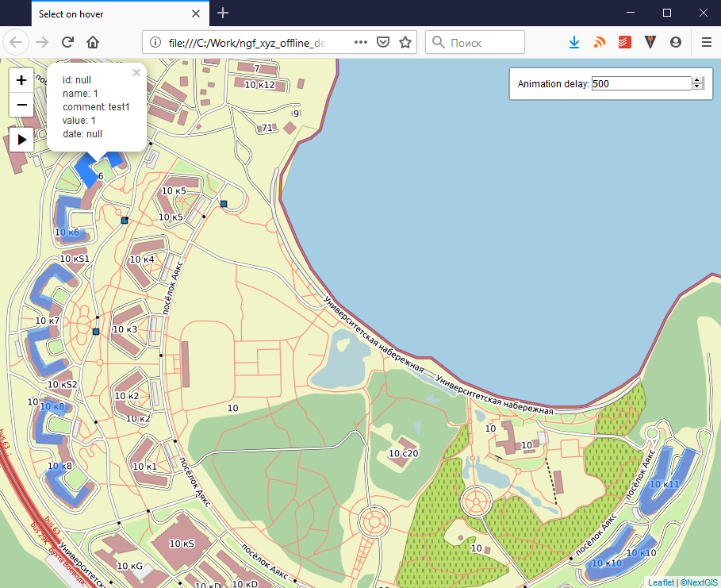Open the hamburger application menu
Viewport: 721px width, 588px height.
(x=705, y=41)
